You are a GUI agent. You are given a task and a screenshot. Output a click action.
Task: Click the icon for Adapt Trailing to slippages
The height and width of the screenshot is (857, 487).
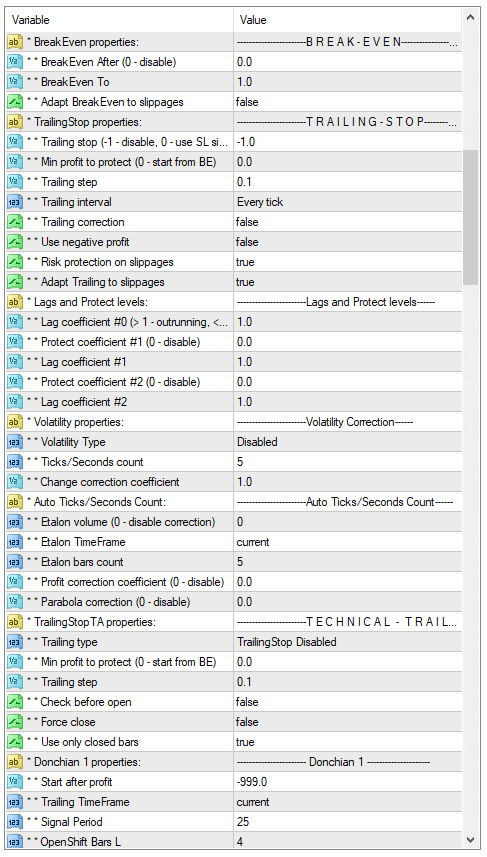15,282
